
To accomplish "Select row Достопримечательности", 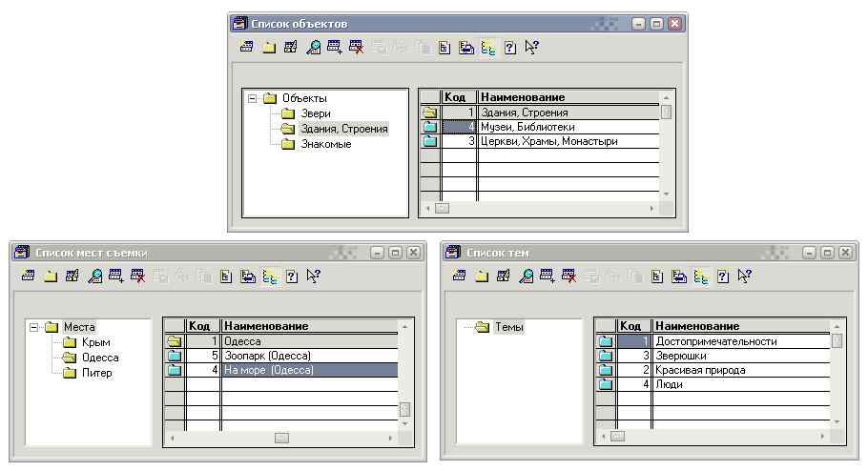I will click(713, 341).
